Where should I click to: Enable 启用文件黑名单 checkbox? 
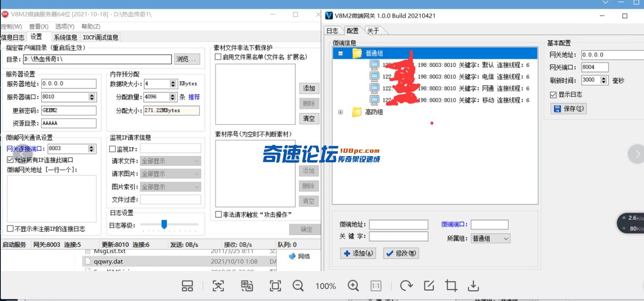pyautogui.click(x=218, y=57)
